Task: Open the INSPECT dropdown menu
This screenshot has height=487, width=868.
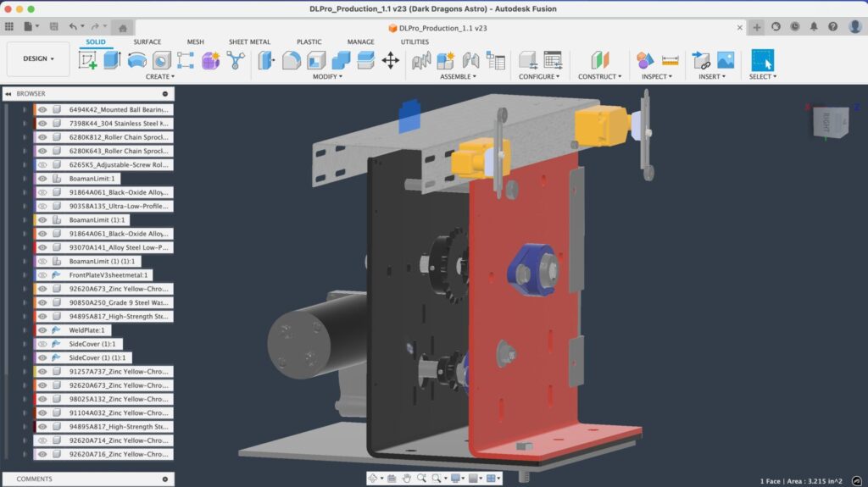Action: click(x=657, y=76)
